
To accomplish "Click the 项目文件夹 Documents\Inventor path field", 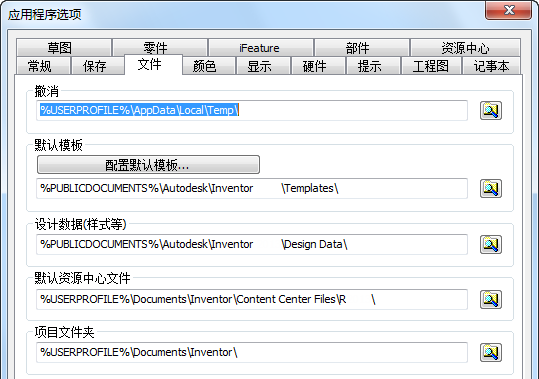I will (x=252, y=353).
